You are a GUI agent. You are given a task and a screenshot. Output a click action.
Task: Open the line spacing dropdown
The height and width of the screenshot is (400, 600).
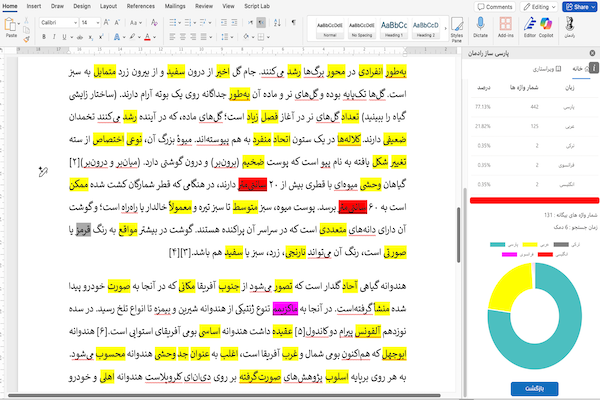pos(225,37)
